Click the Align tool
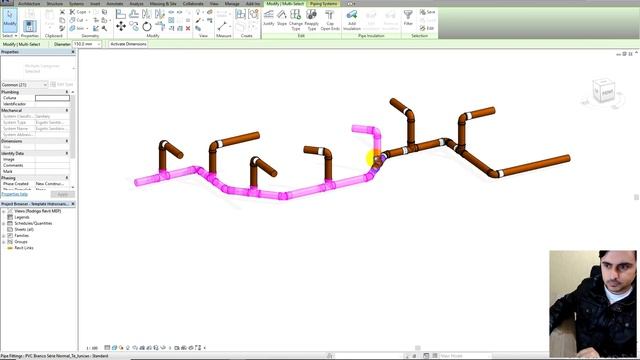 click(121, 14)
